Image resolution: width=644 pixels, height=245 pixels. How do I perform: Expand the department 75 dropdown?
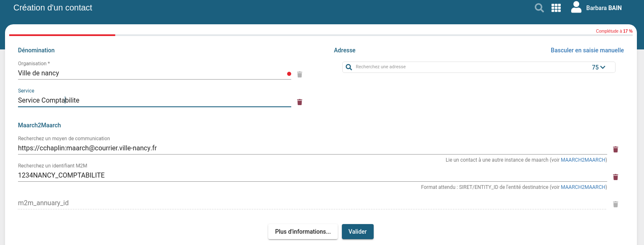pyautogui.click(x=599, y=67)
